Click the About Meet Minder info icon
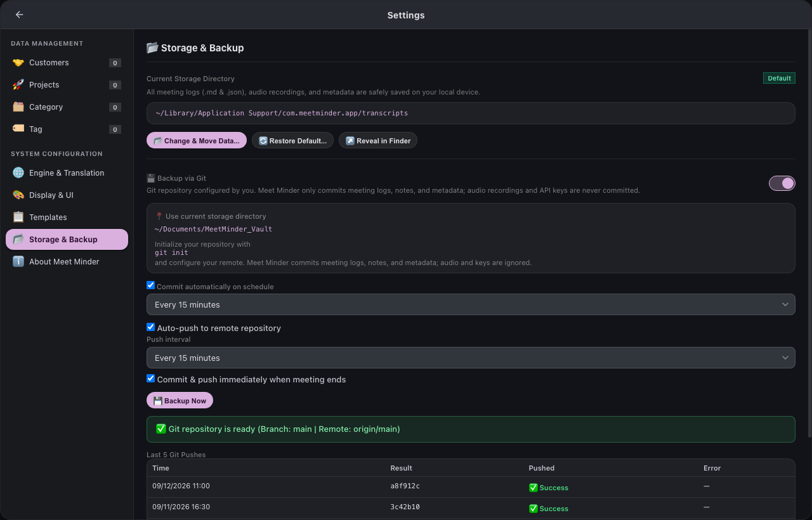The width and height of the screenshot is (812, 520). pyautogui.click(x=18, y=262)
